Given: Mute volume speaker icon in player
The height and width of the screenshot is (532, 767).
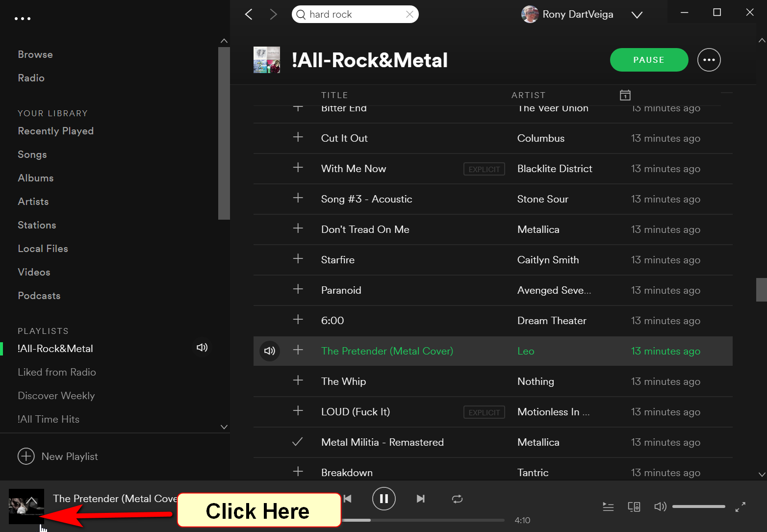Looking at the screenshot, I should point(661,507).
